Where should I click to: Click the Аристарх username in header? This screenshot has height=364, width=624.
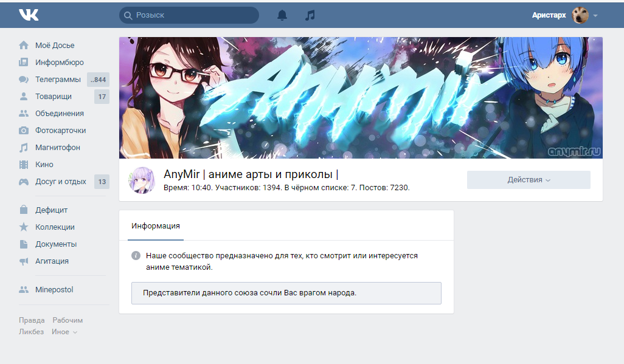pyautogui.click(x=549, y=15)
